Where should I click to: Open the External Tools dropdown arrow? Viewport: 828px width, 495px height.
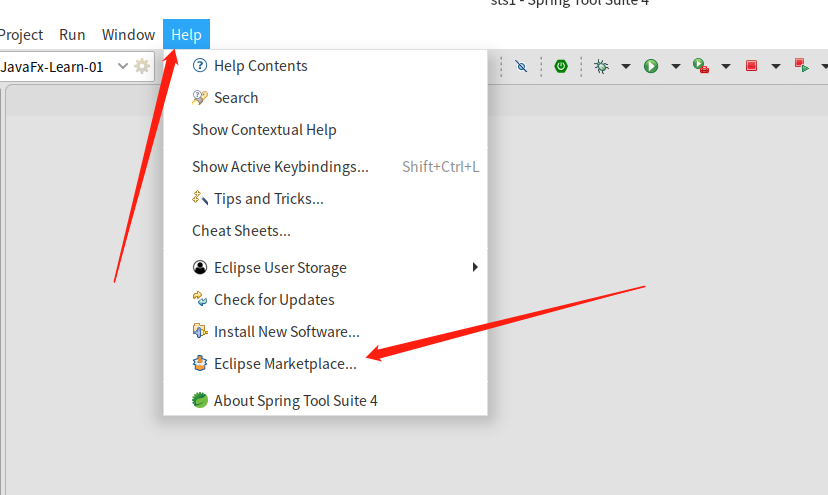tap(726, 66)
